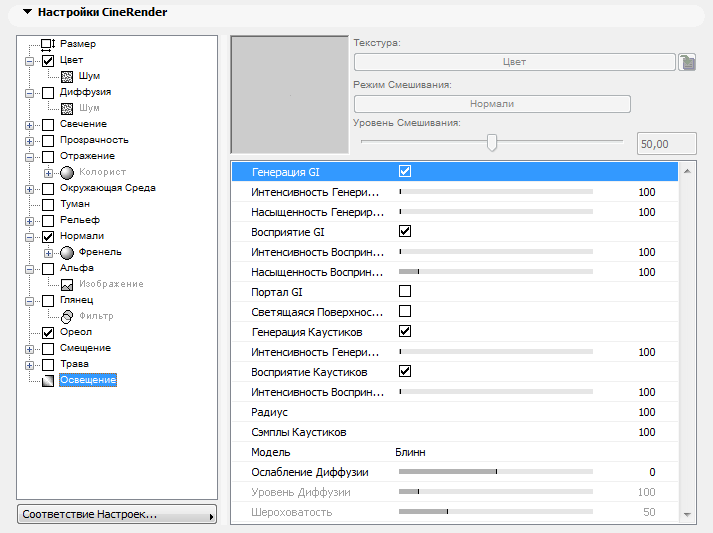Open the Нормали blend mode dropdown

pyautogui.click(x=492, y=104)
